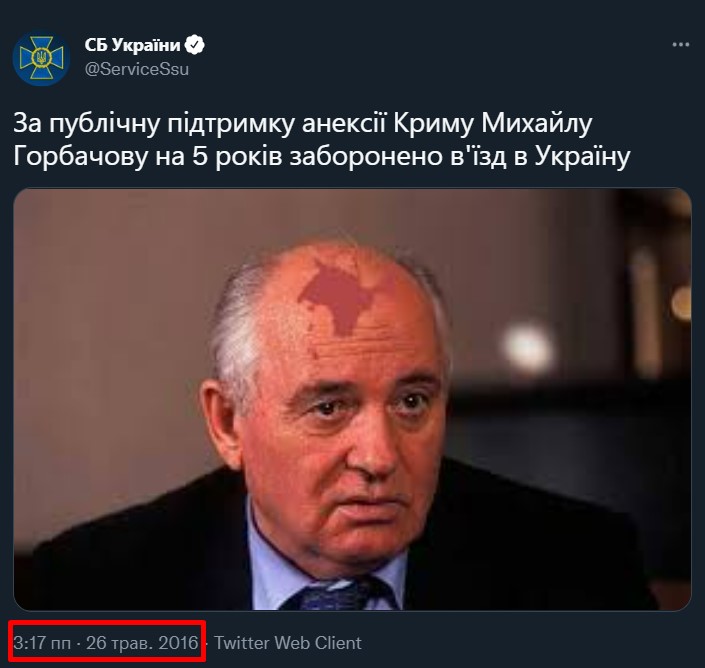This screenshot has width=705, height=668.
Task: Click the tweet line starting with Горбачову
Action: pos(321,157)
